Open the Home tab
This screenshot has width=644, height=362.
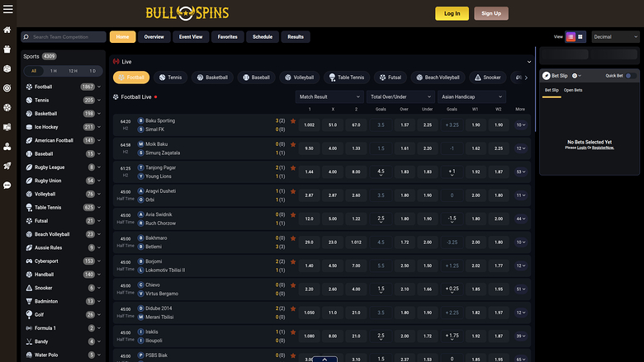[x=122, y=37]
